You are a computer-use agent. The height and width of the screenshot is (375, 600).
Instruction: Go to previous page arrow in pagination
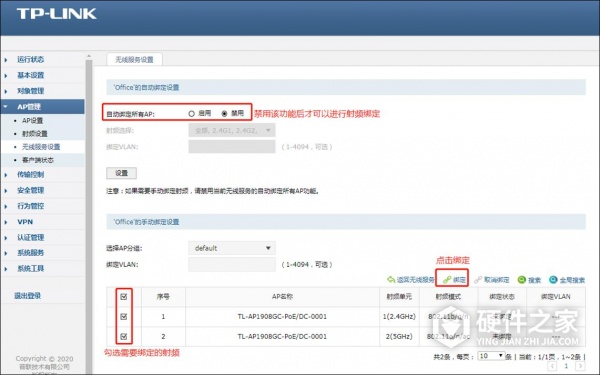(x=553, y=367)
